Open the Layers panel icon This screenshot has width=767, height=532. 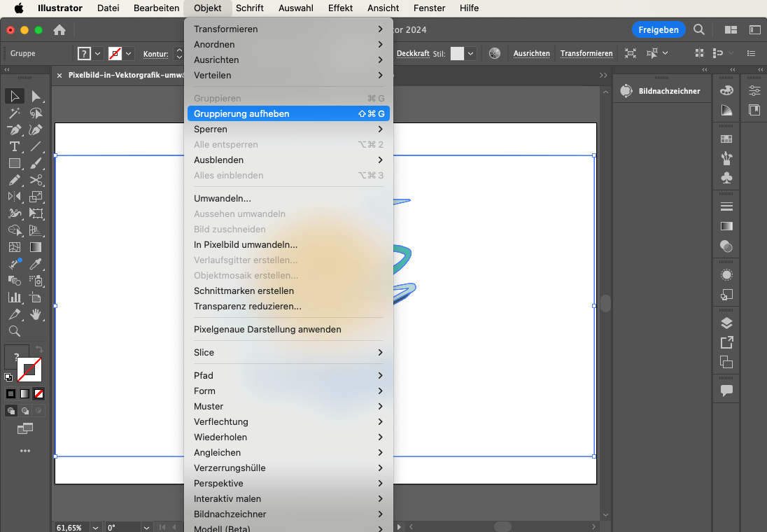(x=726, y=323)
